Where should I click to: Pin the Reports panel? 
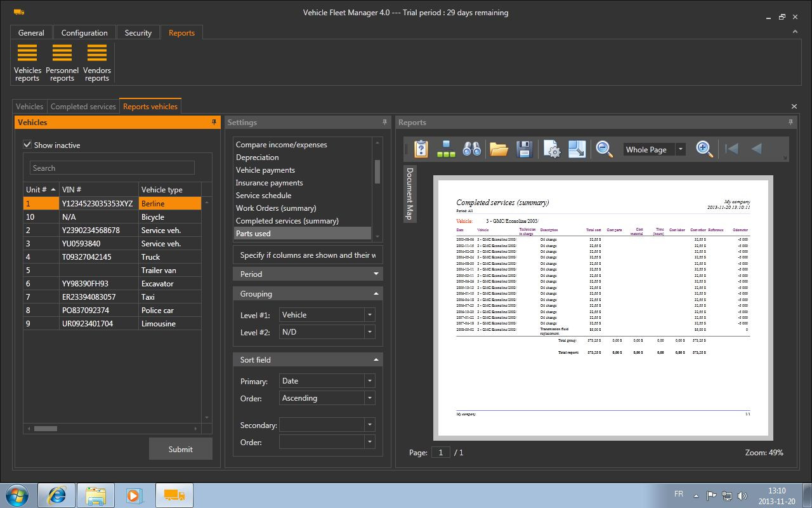(x=790, y=122)
